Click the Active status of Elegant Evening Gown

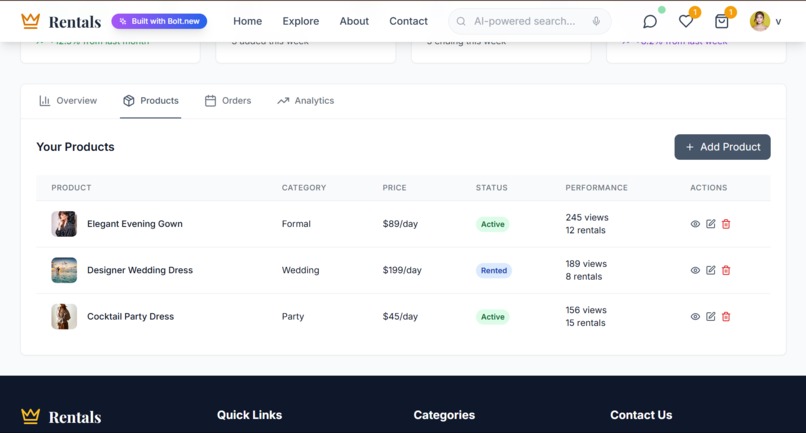pyautogui.click(x=492, y=224)
